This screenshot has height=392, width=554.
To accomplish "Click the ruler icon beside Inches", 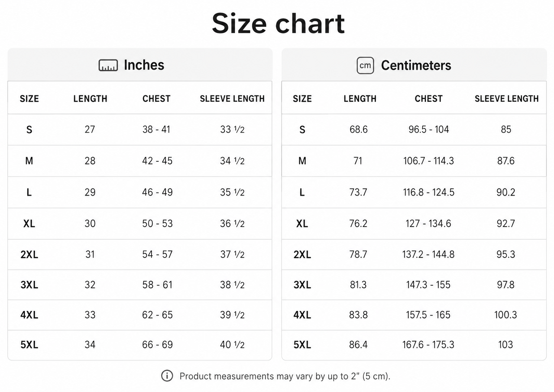I will coord(108,65).
